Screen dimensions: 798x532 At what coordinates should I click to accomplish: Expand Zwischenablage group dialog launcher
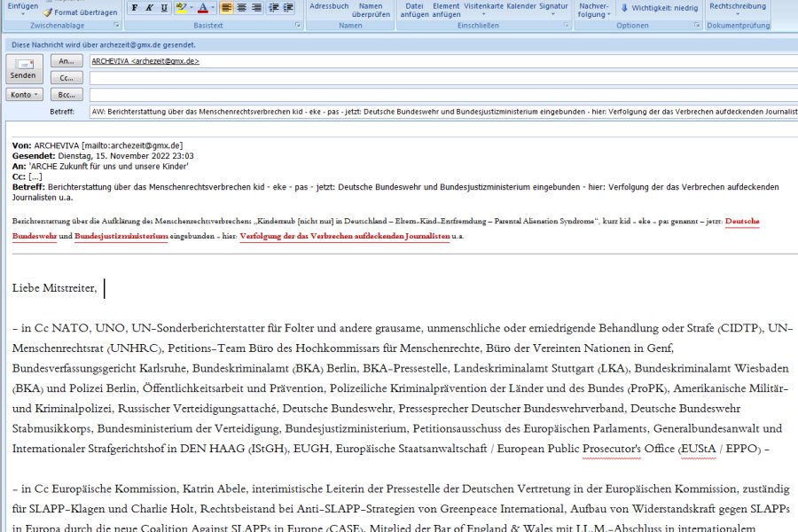point(116,25)
